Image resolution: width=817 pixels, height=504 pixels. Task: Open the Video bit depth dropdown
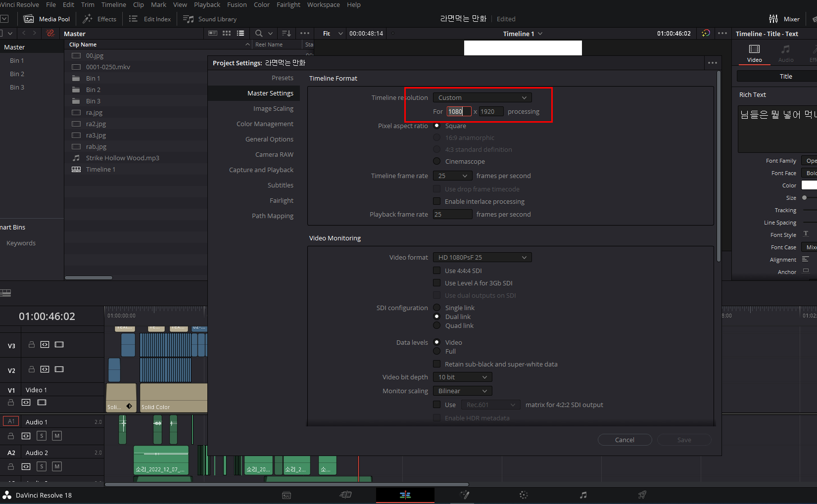click(462, 377)
